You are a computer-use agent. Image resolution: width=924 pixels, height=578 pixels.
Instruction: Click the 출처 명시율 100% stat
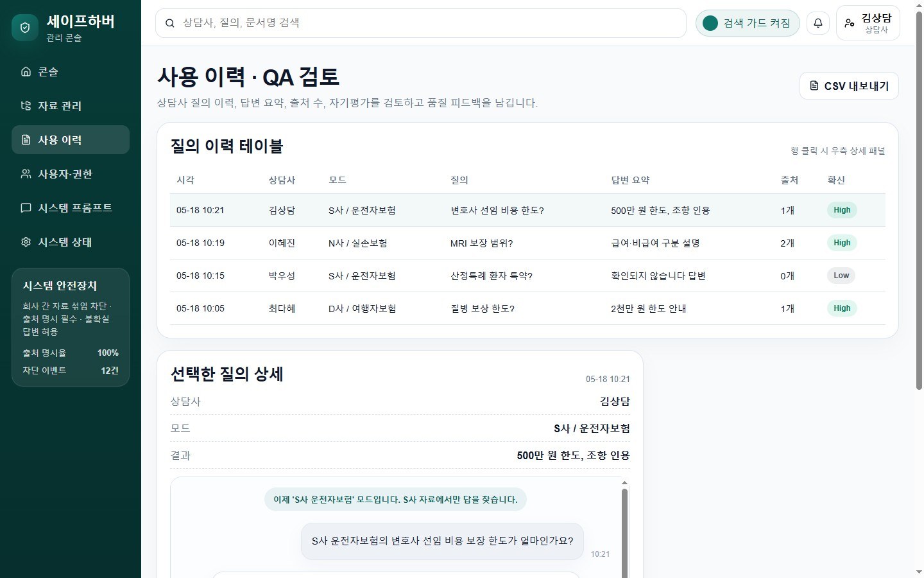coord(71,353)
